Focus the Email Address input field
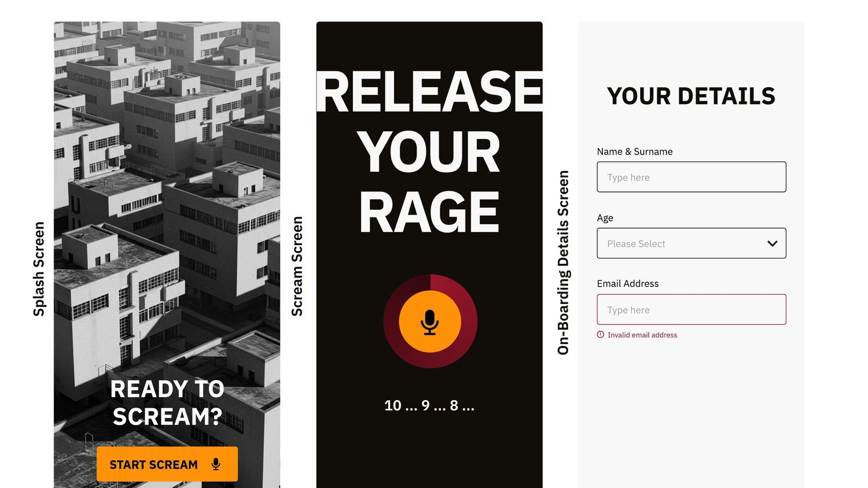 692,309
